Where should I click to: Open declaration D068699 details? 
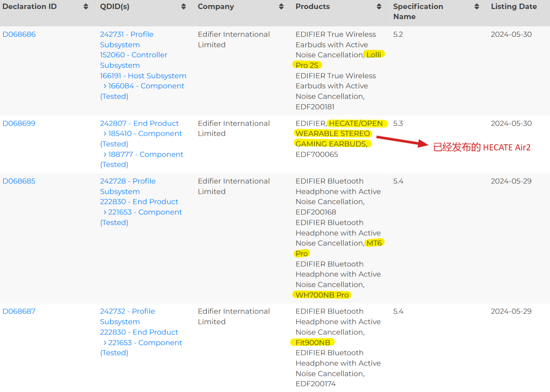(x=19, y=123)
